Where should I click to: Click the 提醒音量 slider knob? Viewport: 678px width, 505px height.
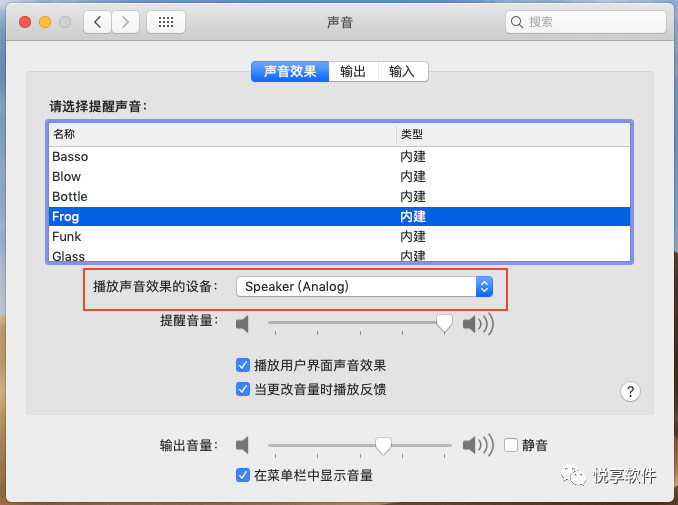pos(444,324)
